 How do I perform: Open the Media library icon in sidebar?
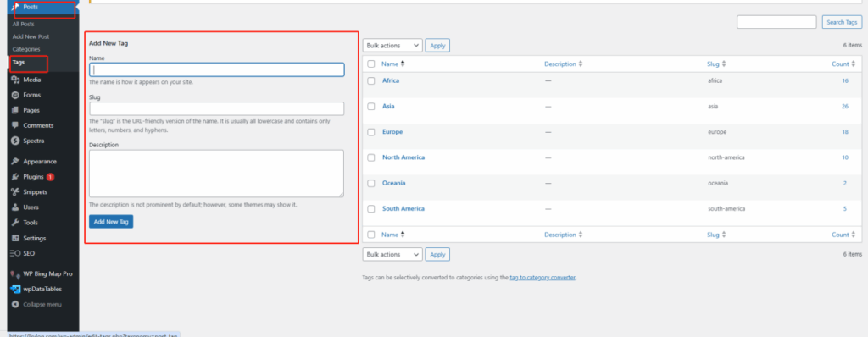[x=15, y=80]
